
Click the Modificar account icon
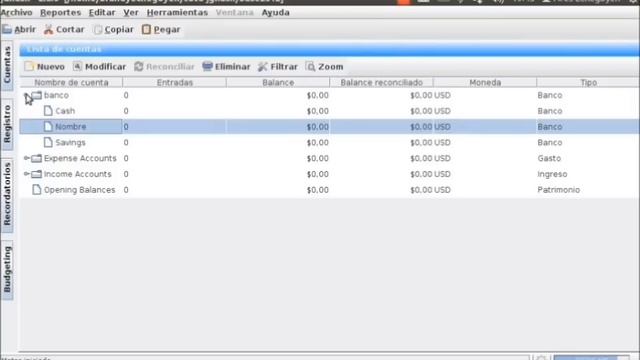coord(78,66)
